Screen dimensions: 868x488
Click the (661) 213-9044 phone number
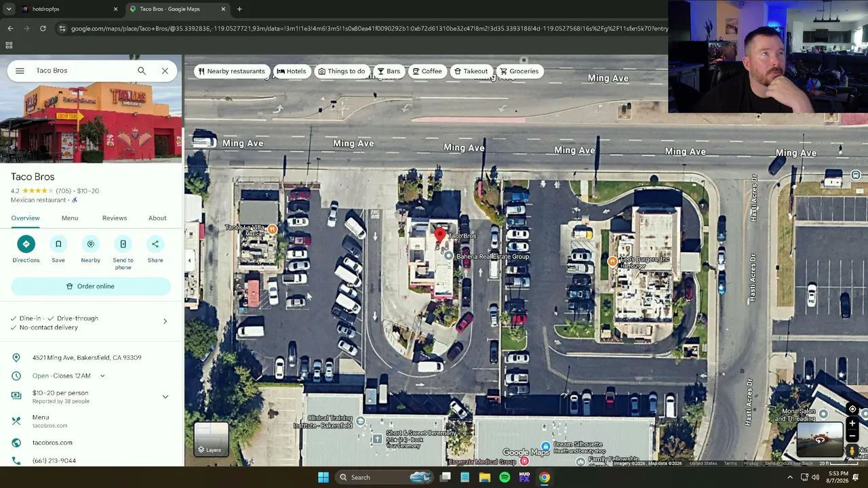[54, 461]
